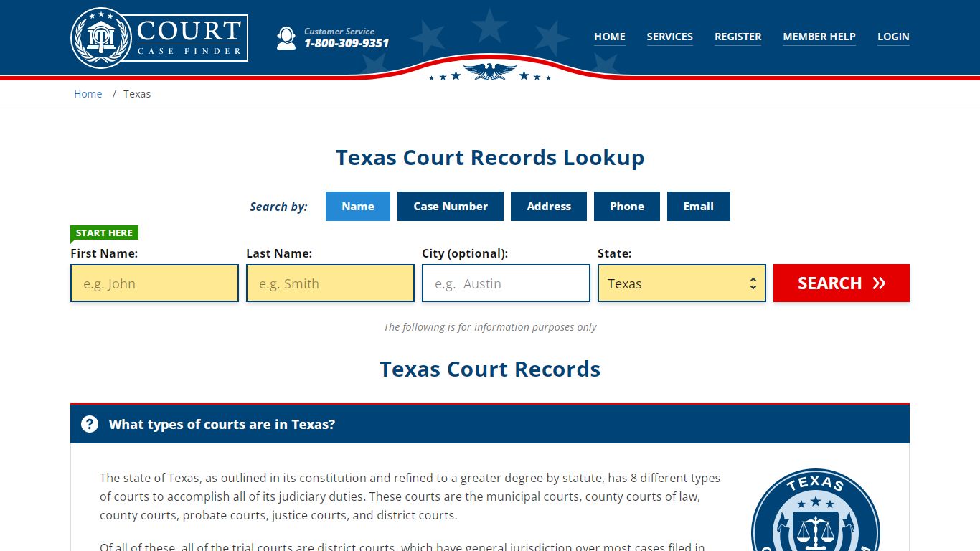Click the question mark icon beside courts question

(x=90, y=424)
